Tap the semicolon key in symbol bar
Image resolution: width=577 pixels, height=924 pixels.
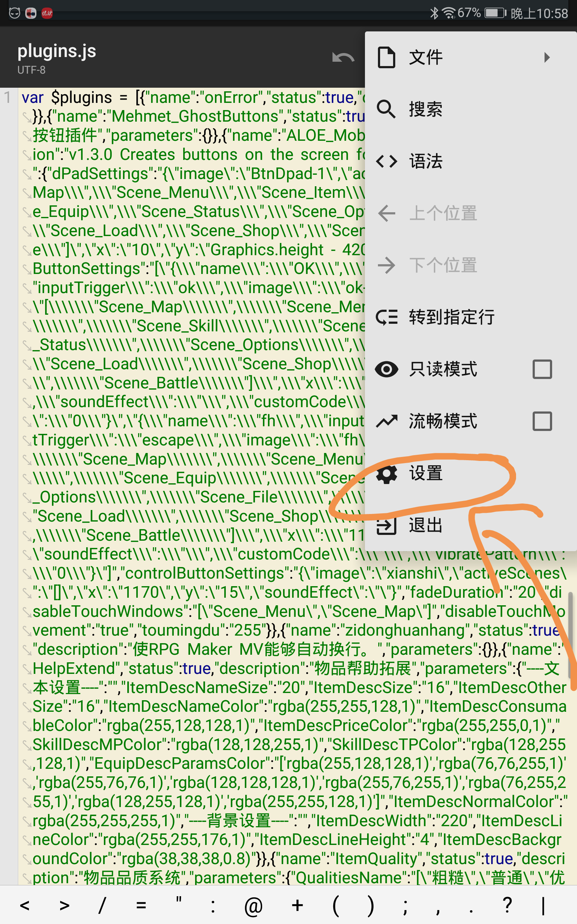405,906
